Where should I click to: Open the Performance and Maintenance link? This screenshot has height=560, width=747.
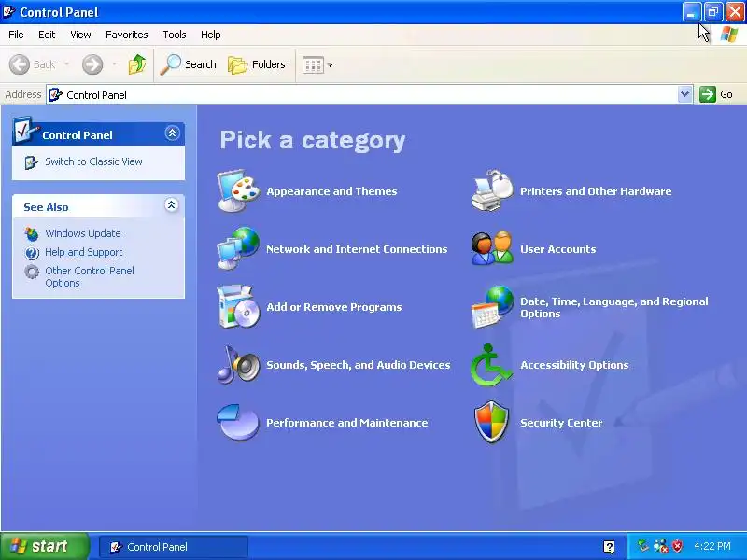(x=346, y=423)
